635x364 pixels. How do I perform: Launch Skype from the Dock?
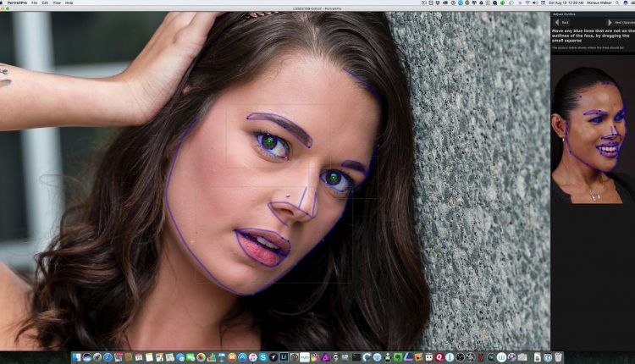tap(263, 357)
